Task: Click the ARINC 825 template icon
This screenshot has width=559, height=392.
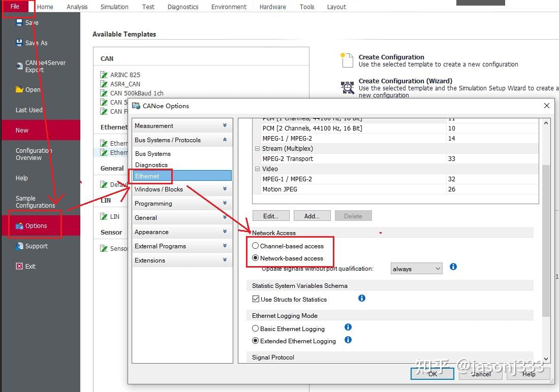Action: tap(104, 75)
